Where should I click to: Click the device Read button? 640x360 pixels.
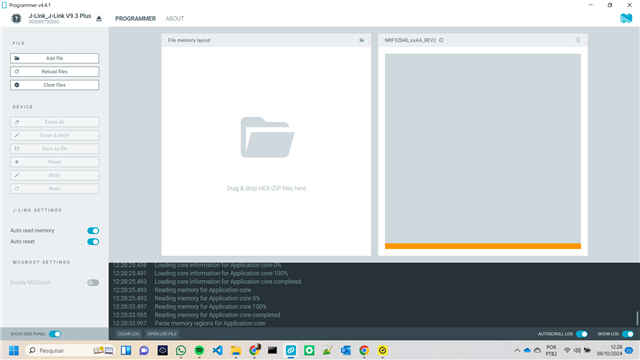55,189
